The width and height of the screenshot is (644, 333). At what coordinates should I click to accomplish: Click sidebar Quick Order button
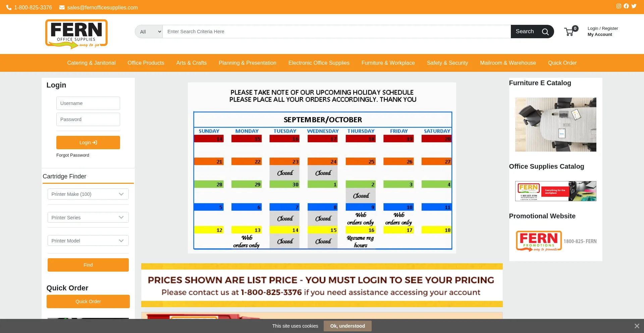tap(88, 301)
